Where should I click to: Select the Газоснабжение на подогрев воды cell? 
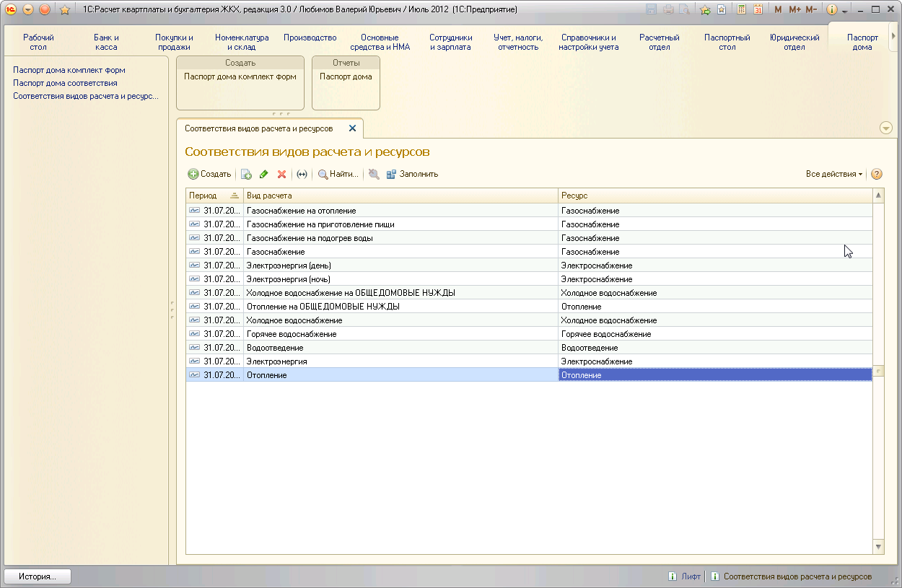click(x=400, y=238)
